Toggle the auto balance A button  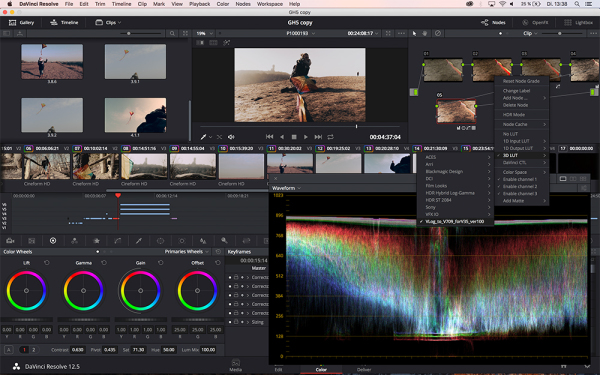8,350
